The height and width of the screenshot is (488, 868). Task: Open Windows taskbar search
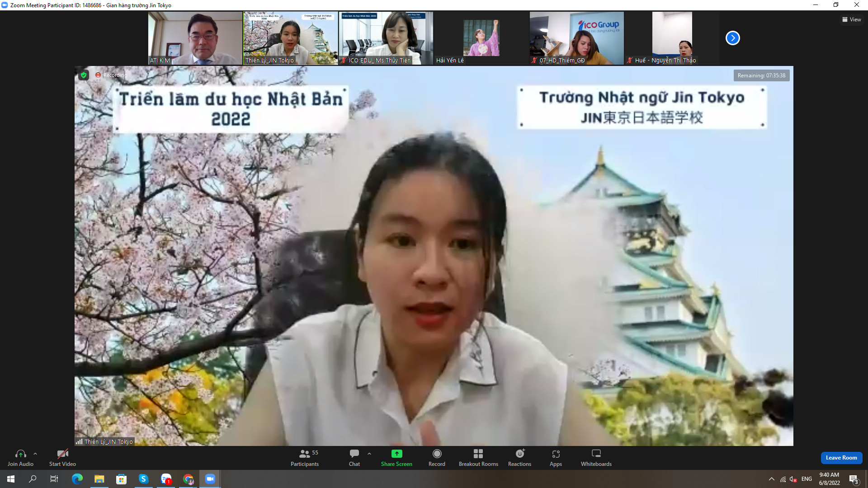point(33,479)
